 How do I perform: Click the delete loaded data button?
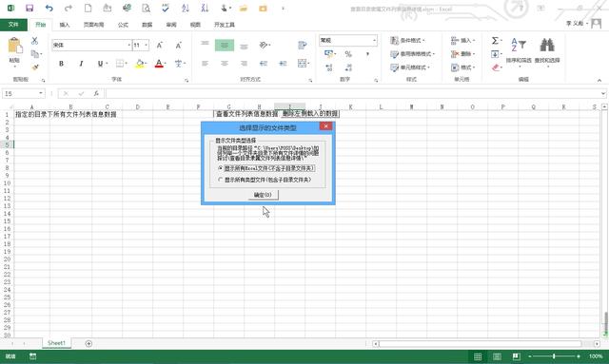(310, 114)
